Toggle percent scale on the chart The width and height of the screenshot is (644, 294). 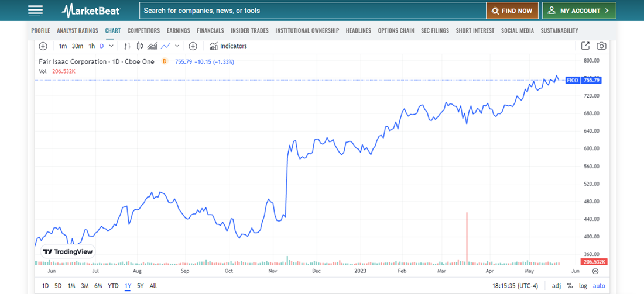pyautogui.click(x=570, y=286)
